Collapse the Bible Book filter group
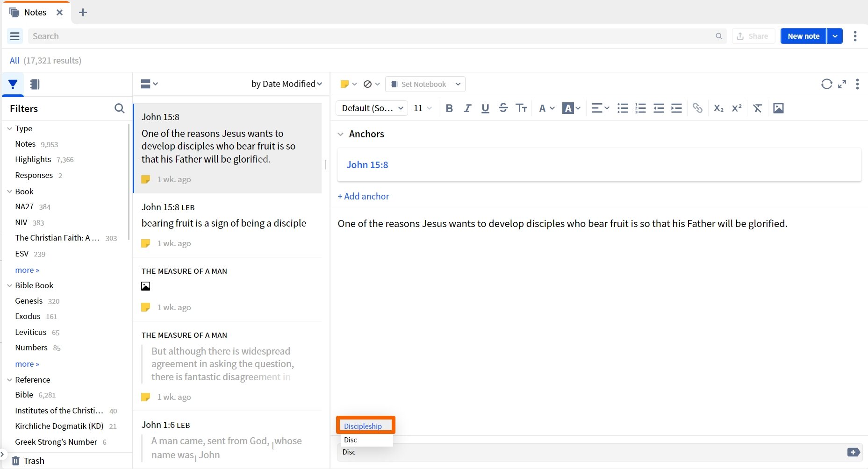 click(9, 285)
